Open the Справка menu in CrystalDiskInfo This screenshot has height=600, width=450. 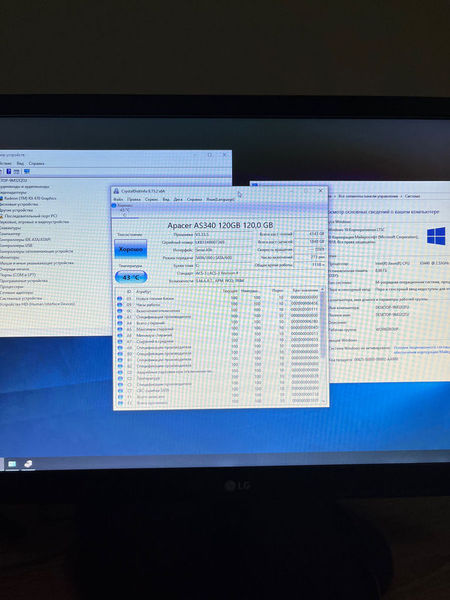[194, 199]
